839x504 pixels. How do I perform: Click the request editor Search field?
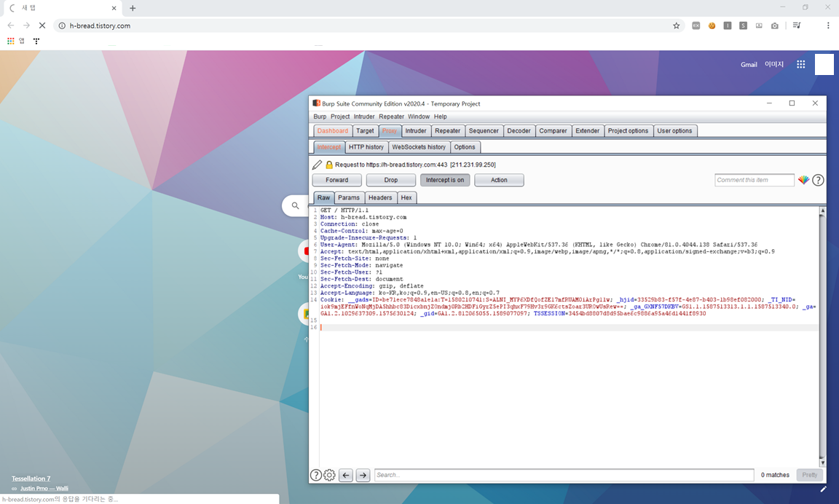(564, 475)
